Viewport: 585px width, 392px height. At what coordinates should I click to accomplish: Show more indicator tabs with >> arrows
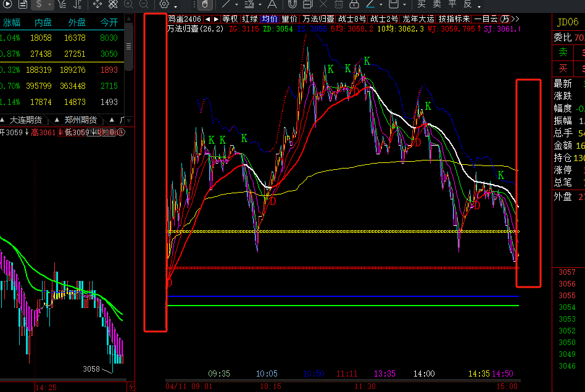pos(515,19)
